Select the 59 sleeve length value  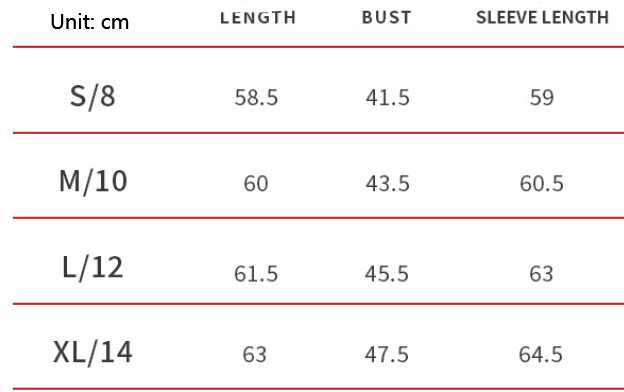tap(542, 98)
